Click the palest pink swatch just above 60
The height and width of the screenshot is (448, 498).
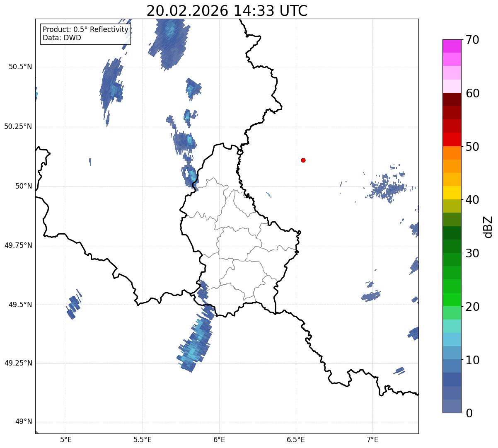click(x=452, y=86)
